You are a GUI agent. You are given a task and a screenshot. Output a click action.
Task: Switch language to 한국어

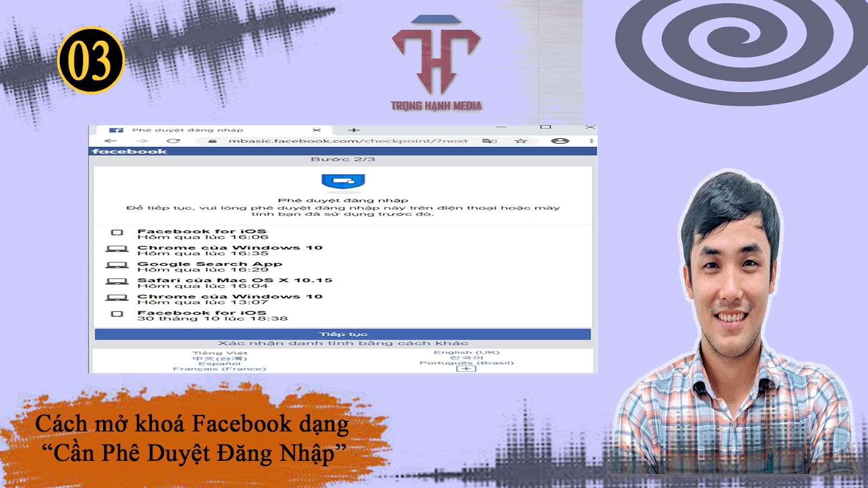point(467,358)
